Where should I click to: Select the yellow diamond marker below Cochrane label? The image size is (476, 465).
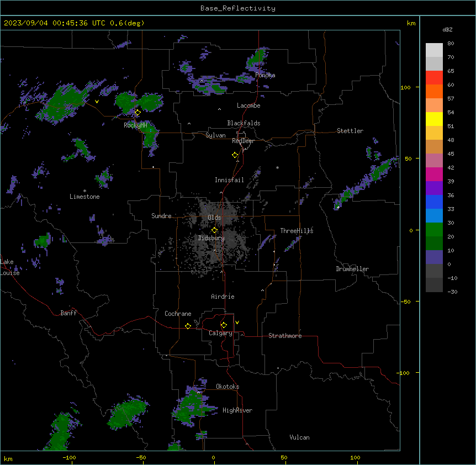[x=188, y=326]
